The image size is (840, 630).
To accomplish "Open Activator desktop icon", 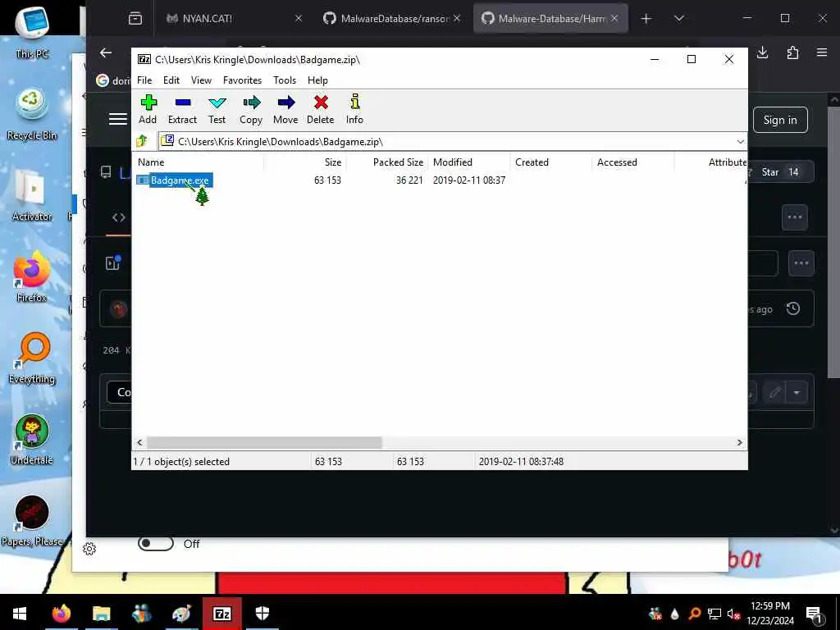I will click(x=32, y=195).
